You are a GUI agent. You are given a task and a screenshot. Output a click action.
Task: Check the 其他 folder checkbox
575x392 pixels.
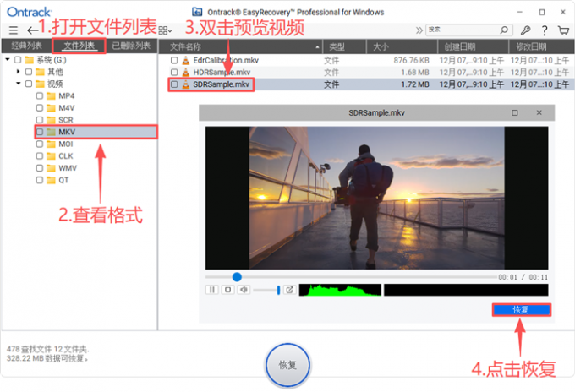28,72
